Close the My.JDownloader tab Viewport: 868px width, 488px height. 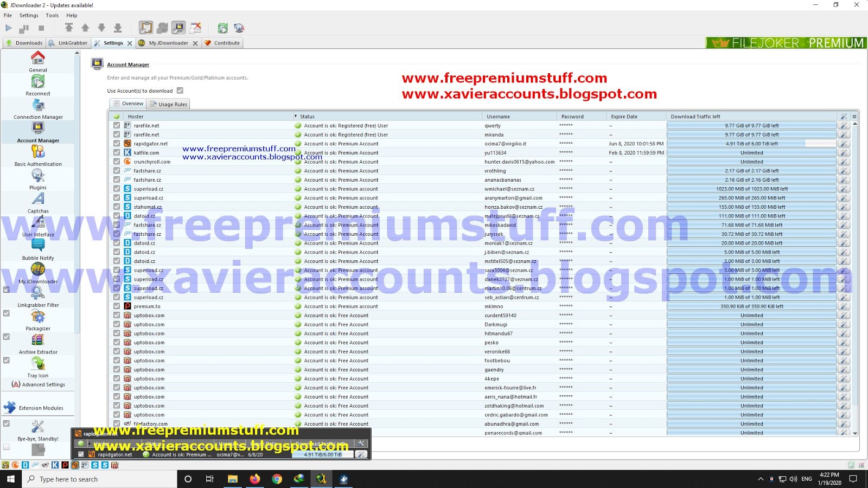click(x=195, y=43)
